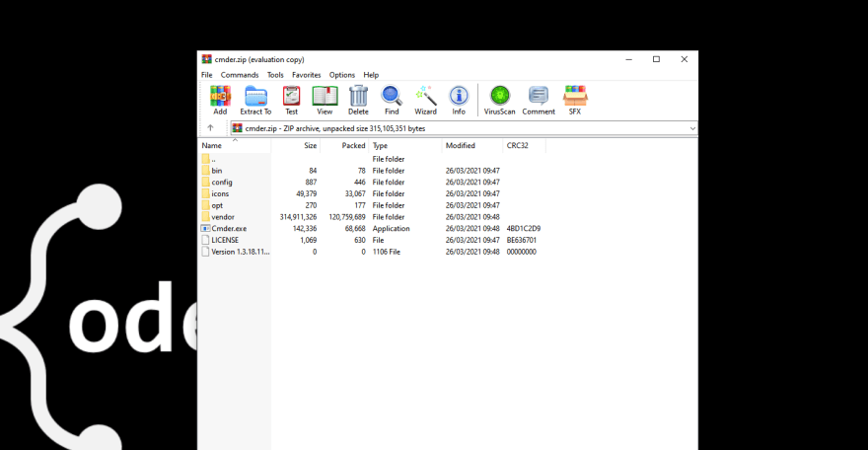Open the Find magnifier tool
This screenshot has width=868, height=450.
(392, 101)
